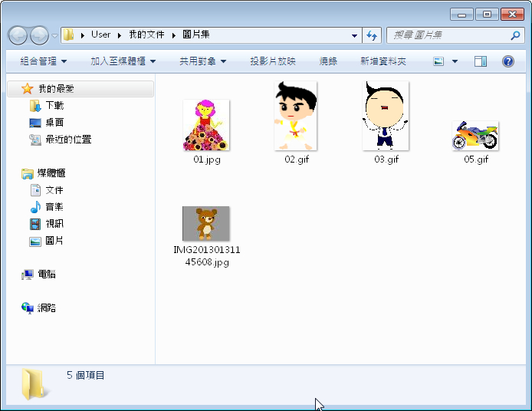Viewport: 532px width, 411px height.
Task: Expand the arrow before User breadcrumb
Action: (83, 35)
